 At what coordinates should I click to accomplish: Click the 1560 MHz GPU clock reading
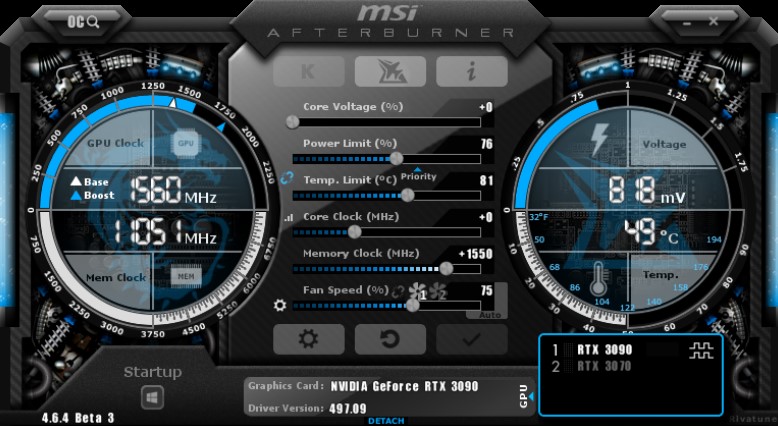(x=174, y=190)
